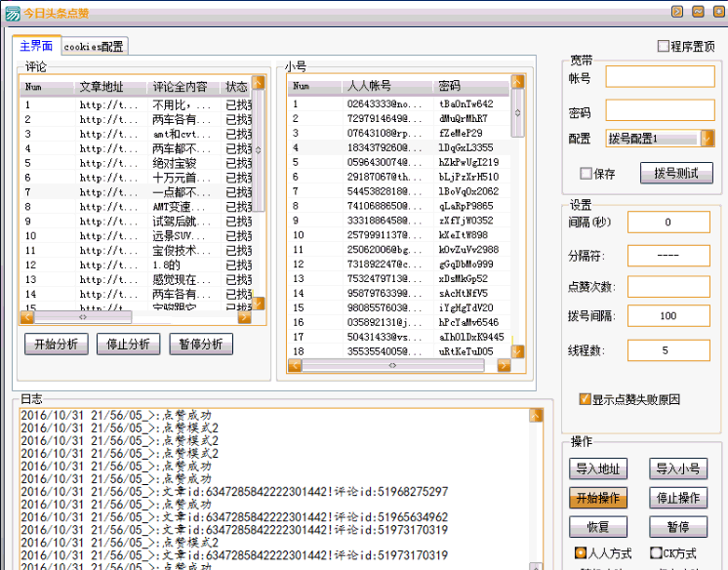Viewport: 728px width, 570px height.
Task: Select comment row 远景SUV...
Action: pos(137,235)
